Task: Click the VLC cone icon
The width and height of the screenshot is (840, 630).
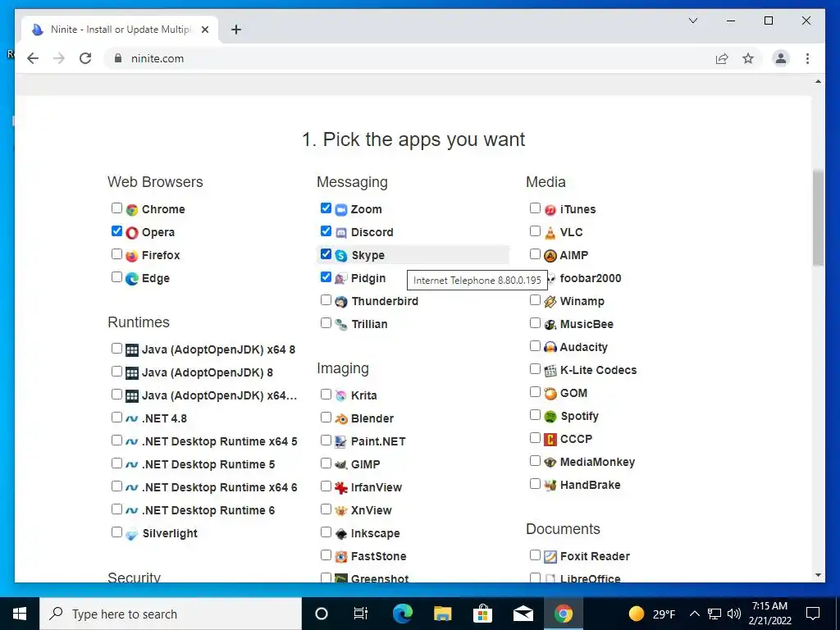Action: tap(550, 232)
